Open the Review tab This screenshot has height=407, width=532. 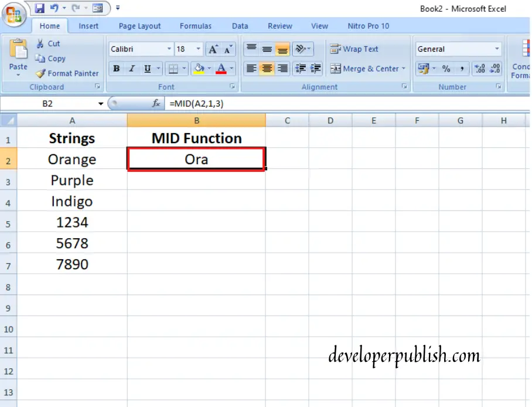[280, 26]
